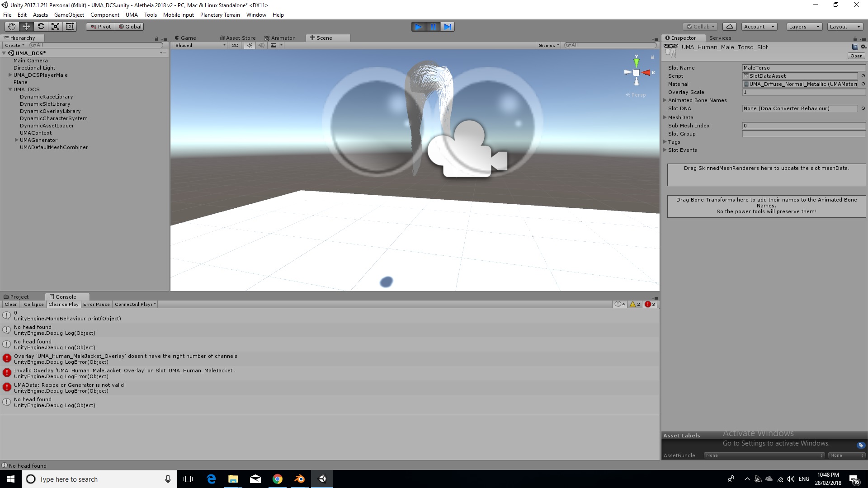The image size is (868, 488).
Task: Click the Open button in the Inspector
Action: [x=856, y=56]
